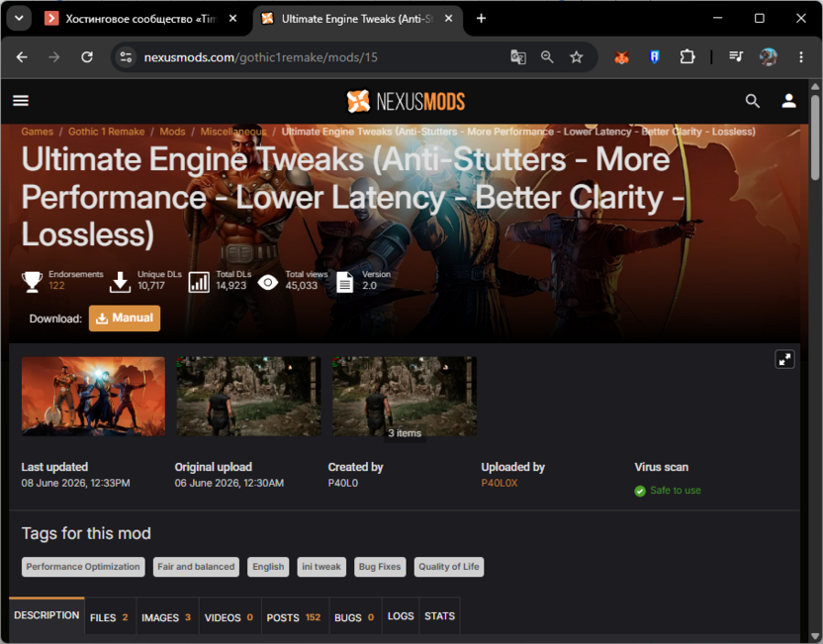This screenshot has height=644, width=823.
Task: Switch to the FILES tab
Action: (109, 617)
